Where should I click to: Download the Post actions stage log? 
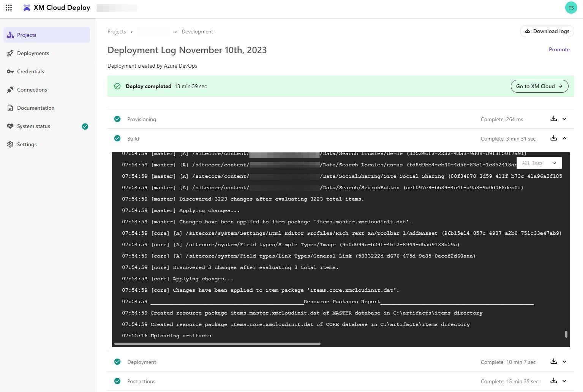(554, 381)
